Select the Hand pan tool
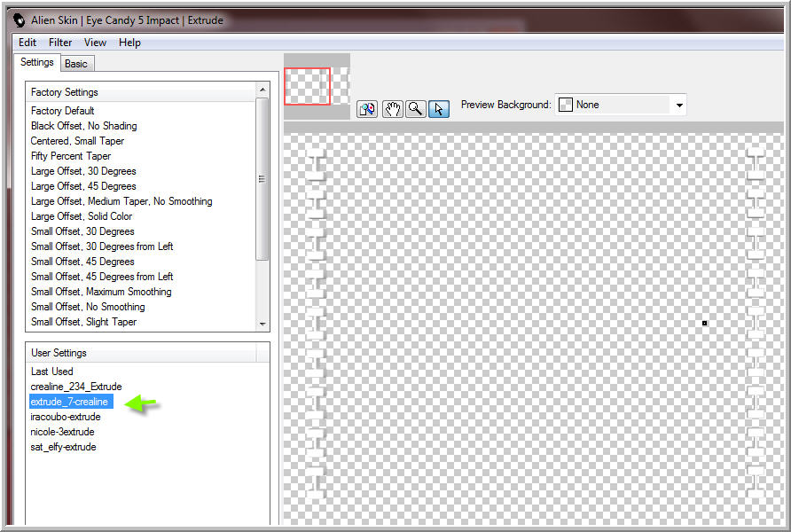Screen dimensions: 791x532 (x=393, y=109)
